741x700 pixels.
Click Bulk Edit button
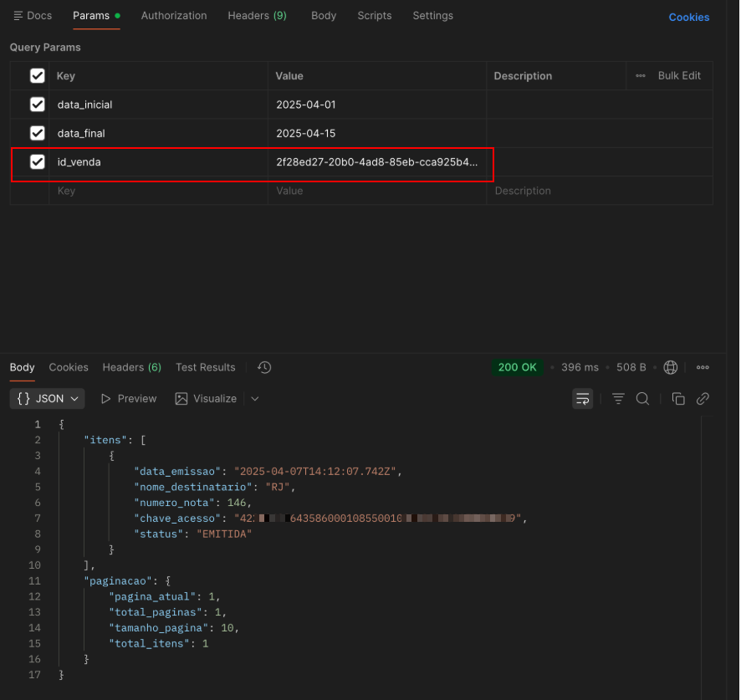[x=679, y=75]
